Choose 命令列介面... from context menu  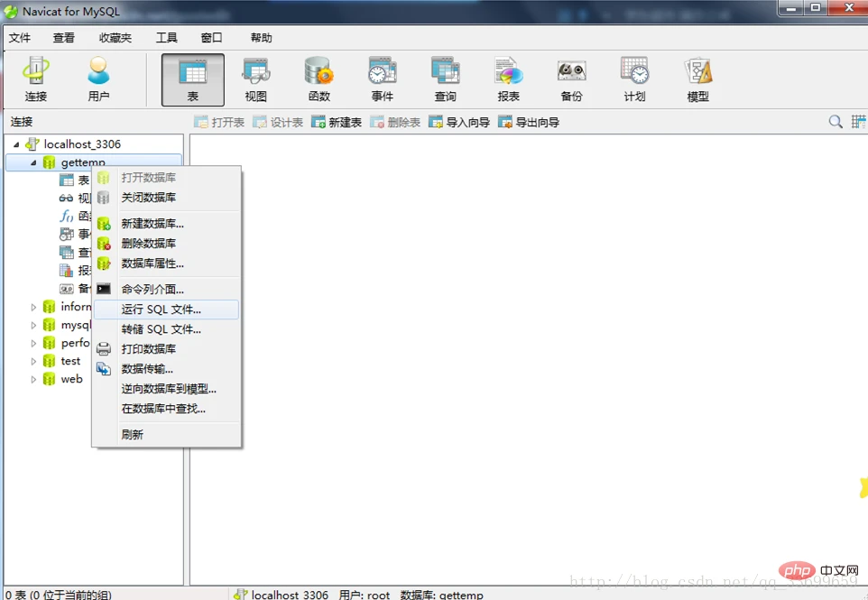click(x=166, y=289)
